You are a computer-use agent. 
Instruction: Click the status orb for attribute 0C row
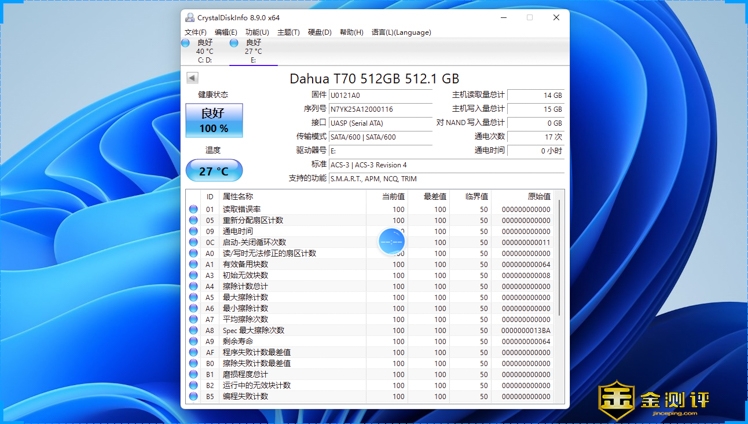coord(193,242)
